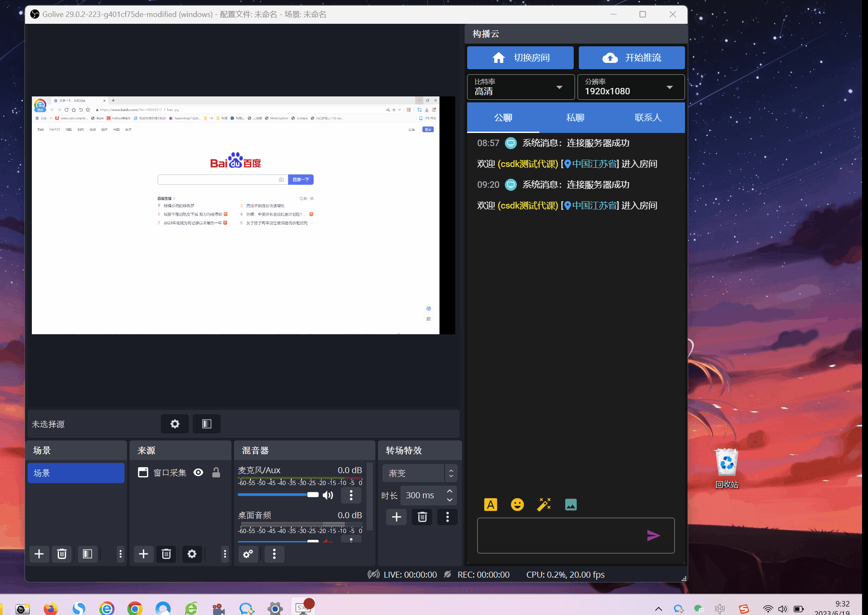Viewport: 868px width, 615px height.
Task: Open emoji picker in chat toolbar
Action: [517, 505]
